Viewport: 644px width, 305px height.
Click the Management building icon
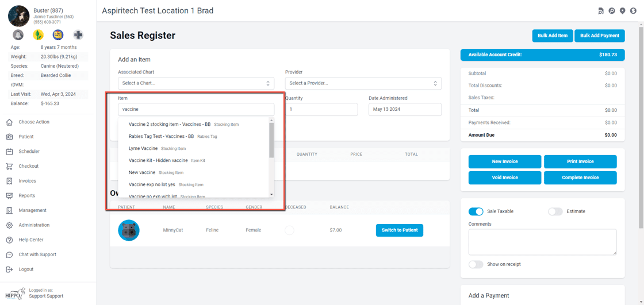(9, 211)
